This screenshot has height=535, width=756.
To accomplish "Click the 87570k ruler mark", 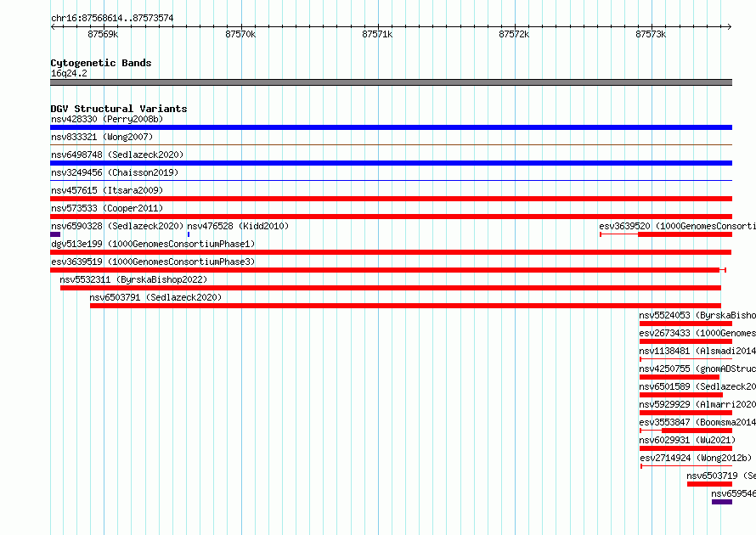I will click(x=240, y=34).
